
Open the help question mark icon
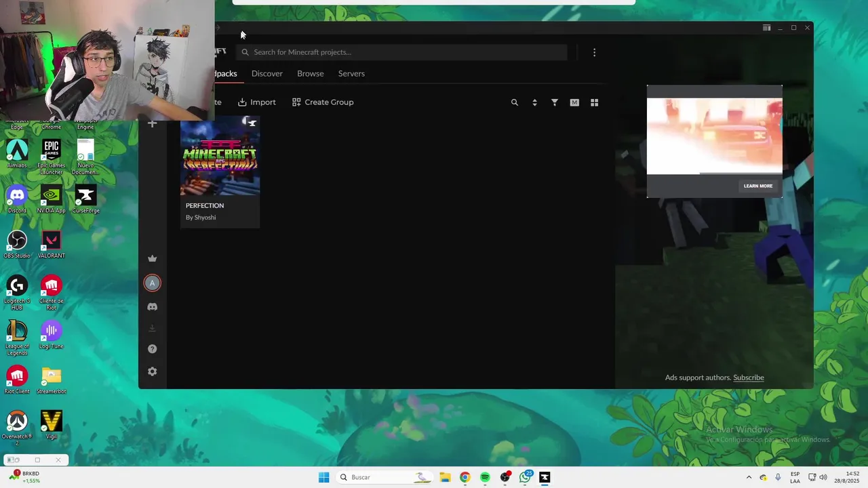pyautogui.click(x=152, y=349)
